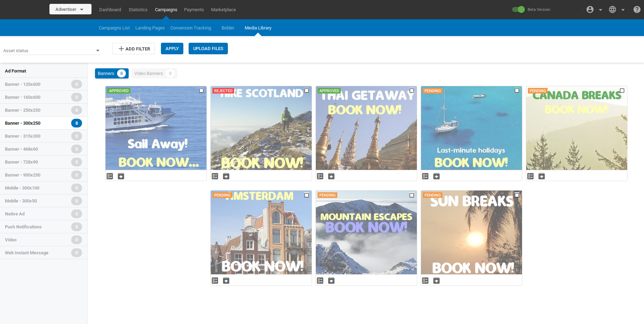Click details icon under Thai Getaway banner

click(x=320, y=176)
